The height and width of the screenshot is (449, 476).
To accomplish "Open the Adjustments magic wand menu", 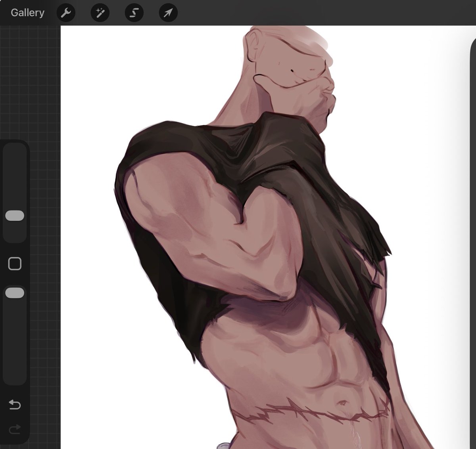I will pos(100,13).
